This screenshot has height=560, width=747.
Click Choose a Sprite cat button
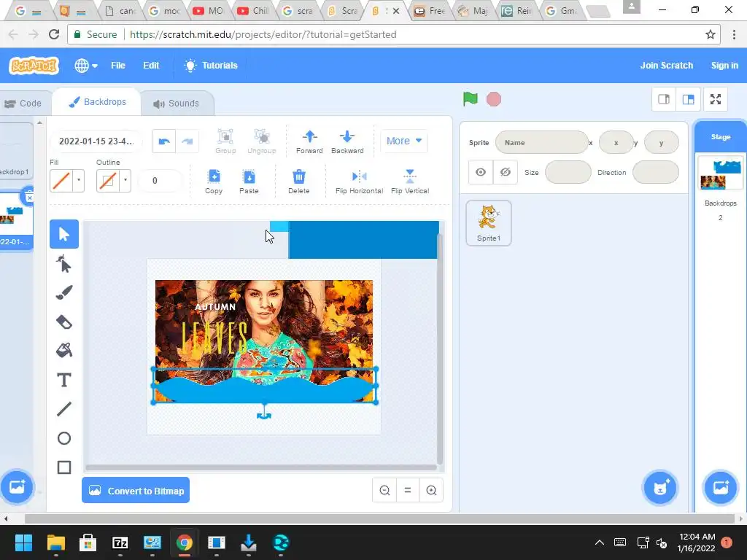pos(659,487)
